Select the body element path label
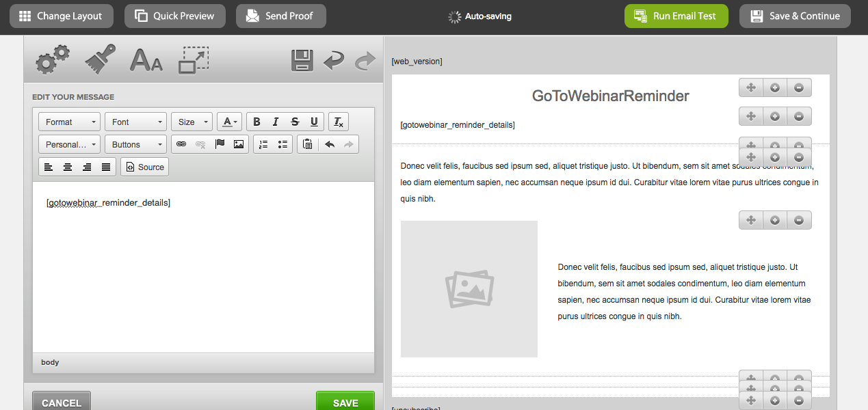This screenshot has height=410, width=868. (50, 362)
